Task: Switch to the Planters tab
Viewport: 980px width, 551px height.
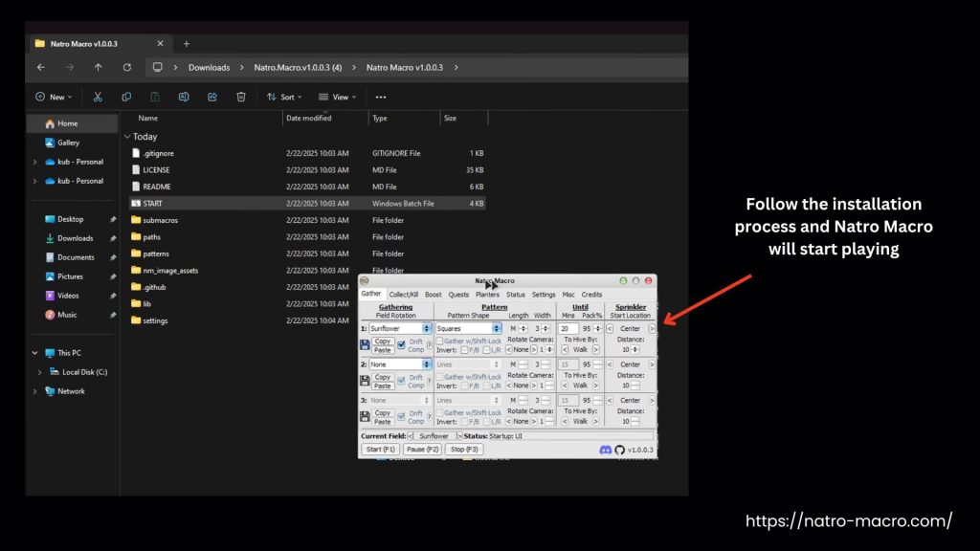Action: (487, 295)
